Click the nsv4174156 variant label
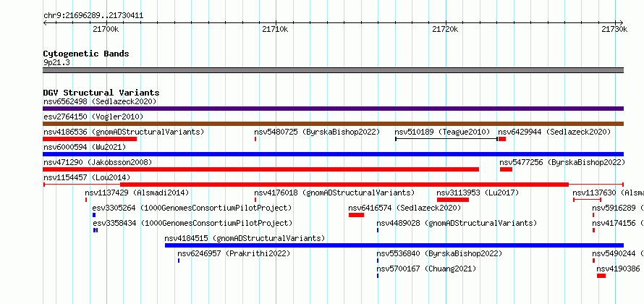The width and height of the screenshot is (644, 304). click(x=618, y=223)
